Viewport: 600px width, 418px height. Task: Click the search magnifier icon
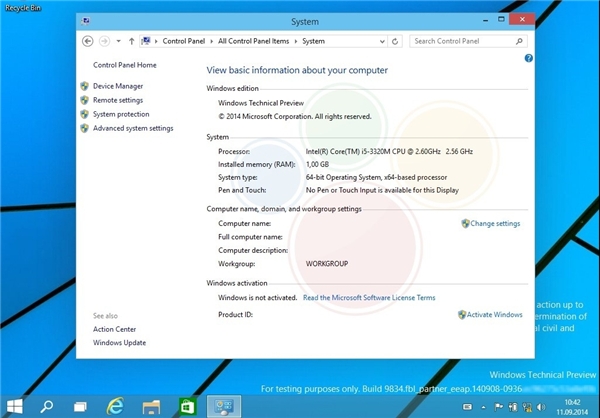(519, 41)
